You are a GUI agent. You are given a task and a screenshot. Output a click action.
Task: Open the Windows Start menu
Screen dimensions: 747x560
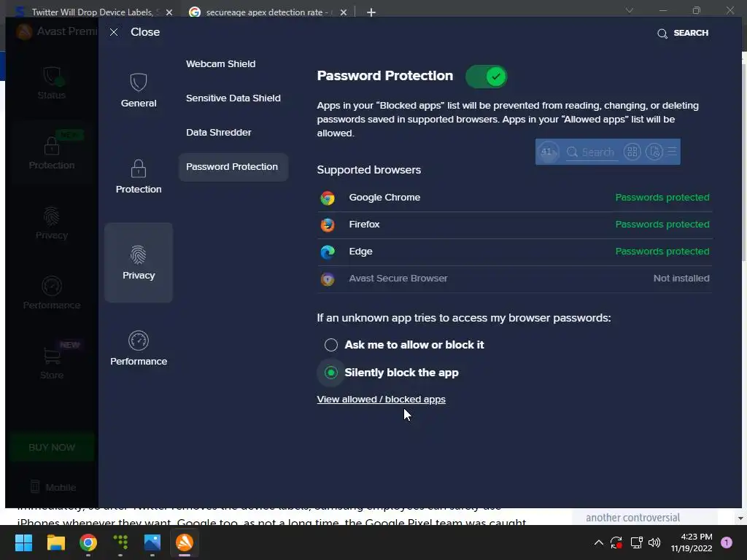(23, 542)
